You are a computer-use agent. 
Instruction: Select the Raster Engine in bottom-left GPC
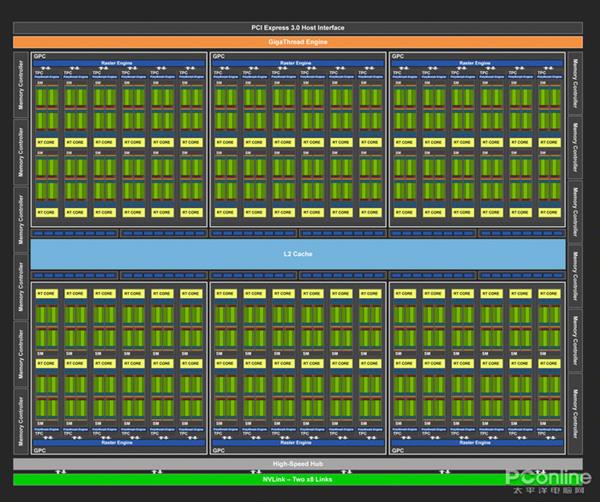point(119,441)
